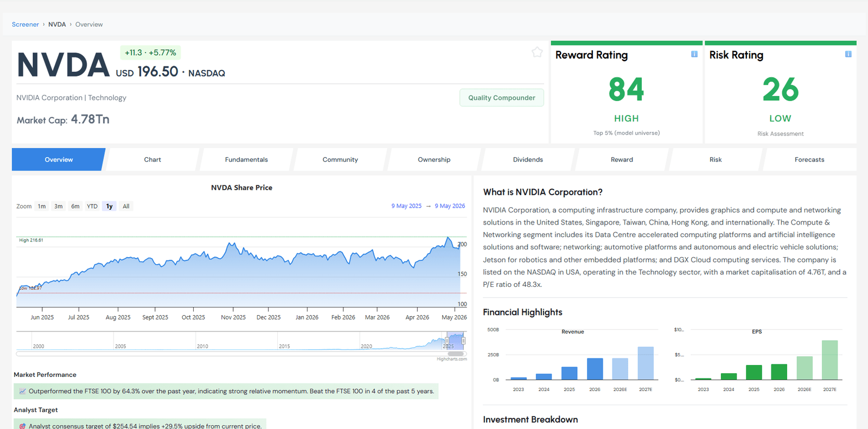
Task: Set chart zoom to YTD
Action: pos(92,206)
